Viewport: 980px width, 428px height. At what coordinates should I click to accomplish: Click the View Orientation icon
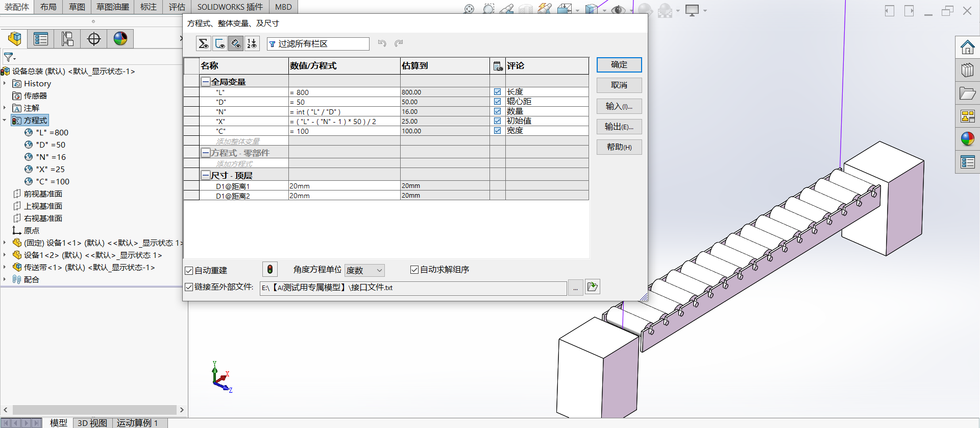click(x=565, y=9)
